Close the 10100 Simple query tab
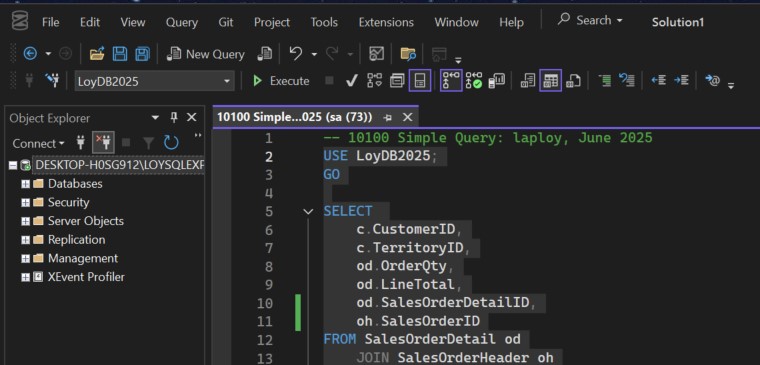 (408, 117)
